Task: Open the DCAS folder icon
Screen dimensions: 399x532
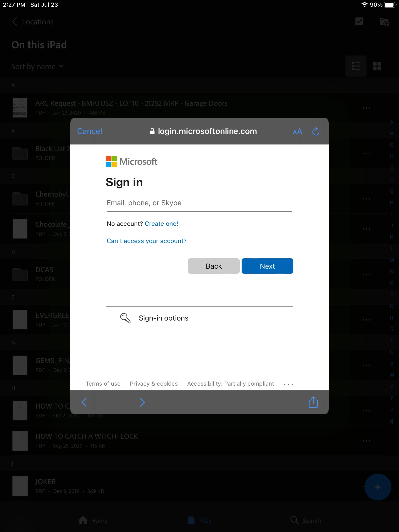Action: 20,274
